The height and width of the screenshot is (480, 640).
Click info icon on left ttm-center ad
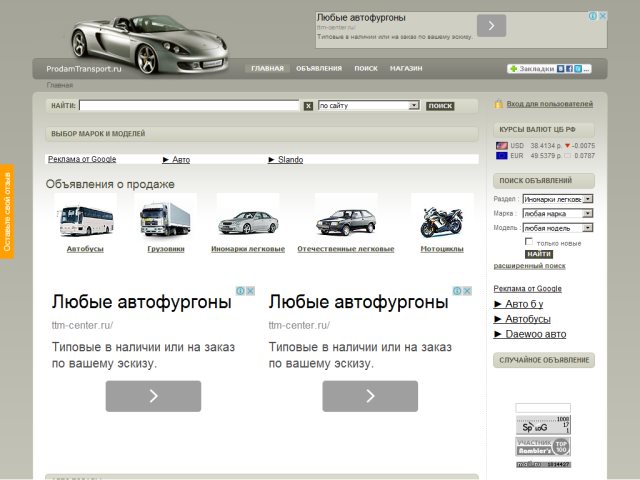pos(240,291)
